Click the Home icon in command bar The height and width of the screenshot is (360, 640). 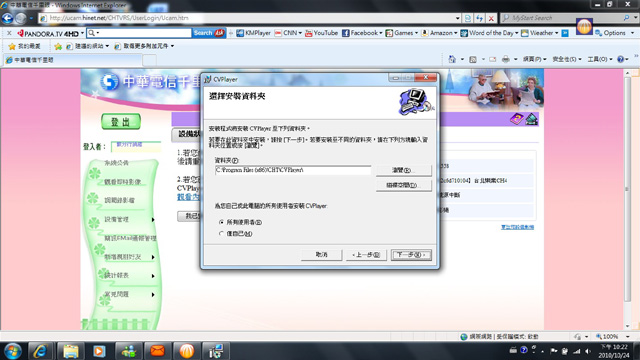pos(452,60)
